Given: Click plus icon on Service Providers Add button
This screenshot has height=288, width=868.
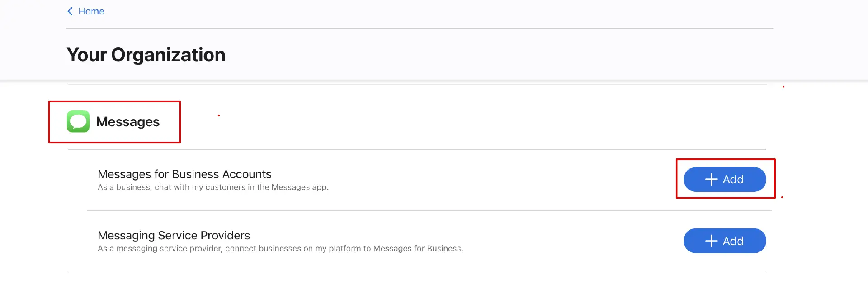Looking at the screenshot, I should tap(711, 241).
